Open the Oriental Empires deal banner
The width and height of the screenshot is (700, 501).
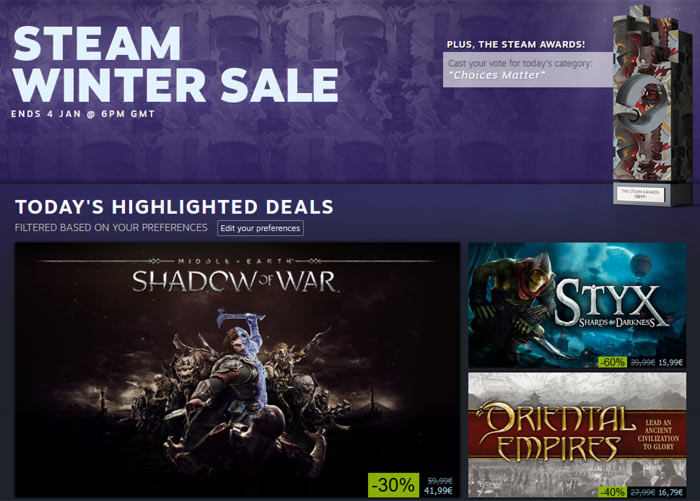point(577,435)
